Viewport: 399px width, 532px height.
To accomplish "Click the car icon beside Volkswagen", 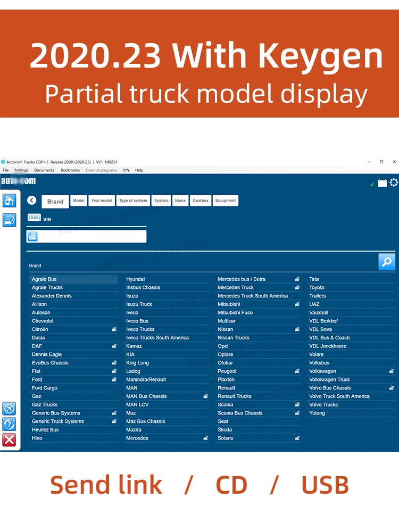I will point(392,371).
